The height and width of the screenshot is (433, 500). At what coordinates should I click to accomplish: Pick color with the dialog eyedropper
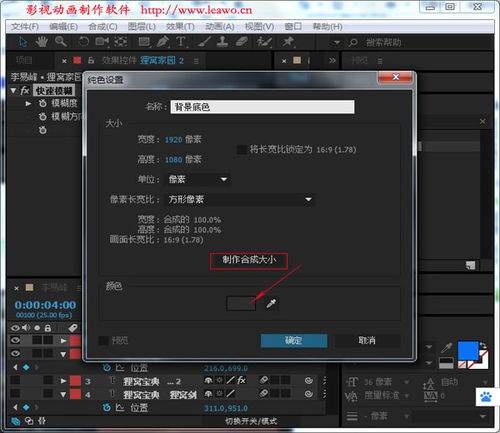coord(271,303)
